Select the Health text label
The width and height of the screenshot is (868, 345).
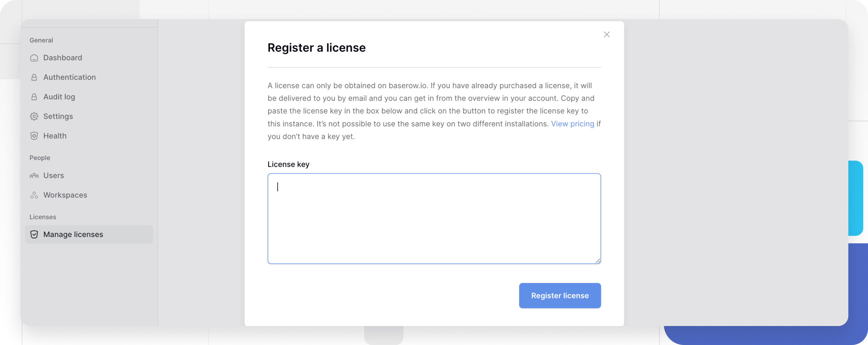[x=55, y=136]
